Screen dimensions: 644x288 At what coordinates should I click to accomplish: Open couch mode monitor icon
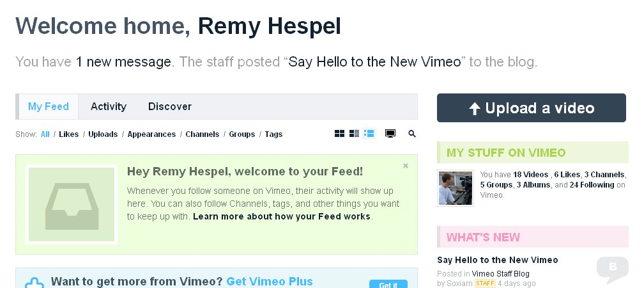pyautogui.click(x=390, y=134)
